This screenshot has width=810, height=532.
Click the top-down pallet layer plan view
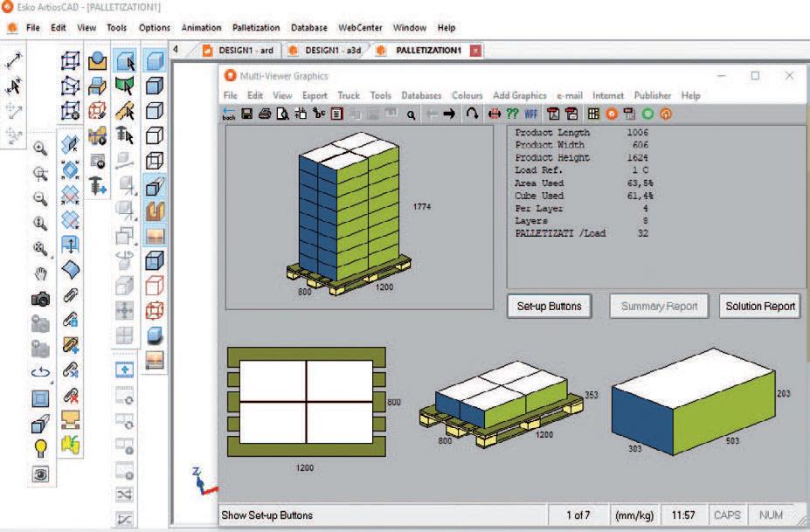click(x=307, y=402)
